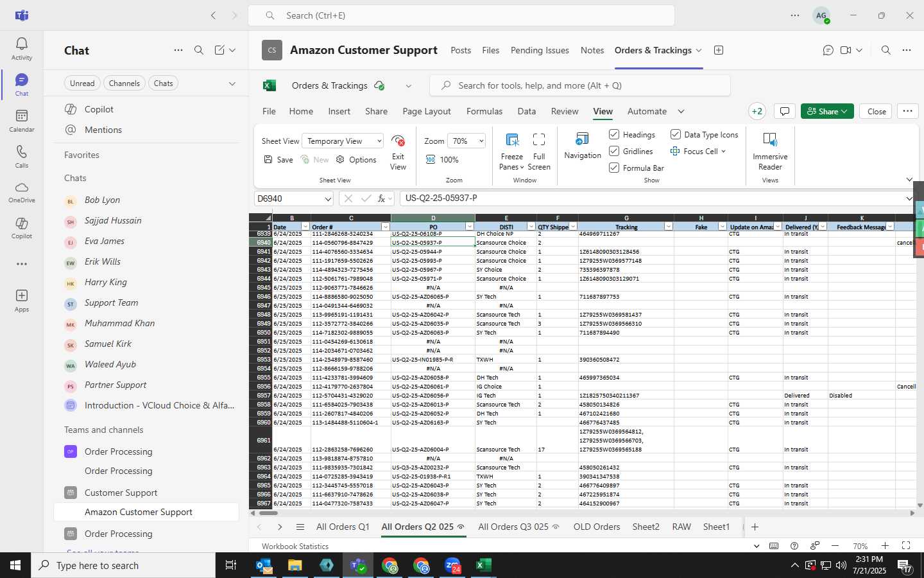
Task: Open the Calendar app in Teams sidebar
Action: tap(21, 121)
